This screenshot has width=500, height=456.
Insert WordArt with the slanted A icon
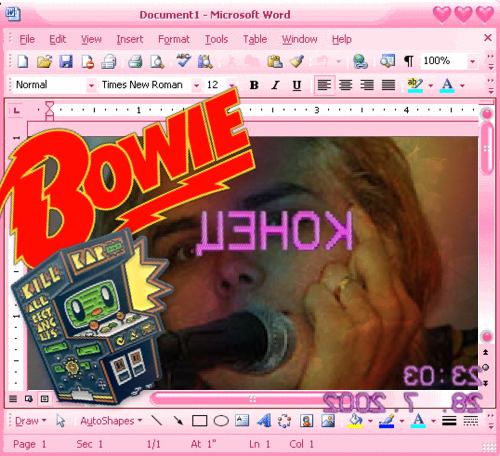coord(264,421)
